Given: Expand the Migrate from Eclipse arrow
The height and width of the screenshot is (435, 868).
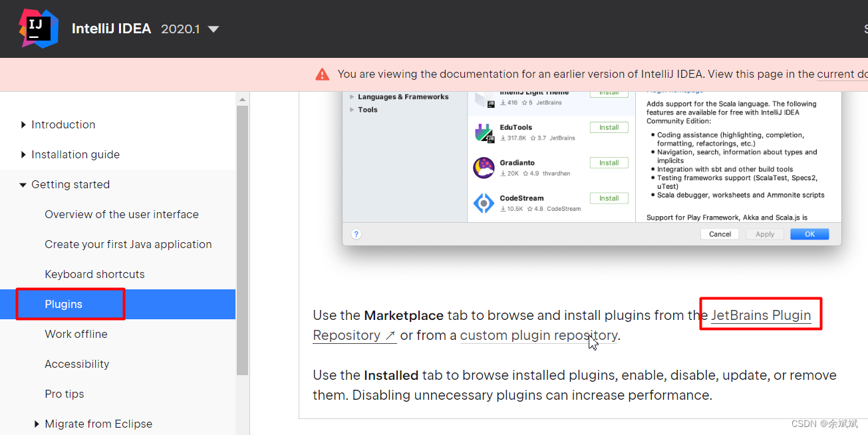Looking at the screenshot, I should 37,424.
